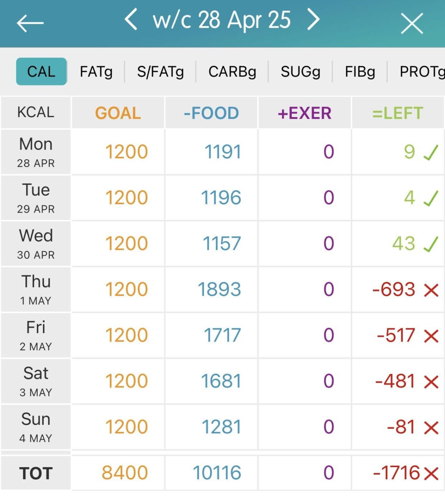Select the CAL tab

[x=41, y=72]
